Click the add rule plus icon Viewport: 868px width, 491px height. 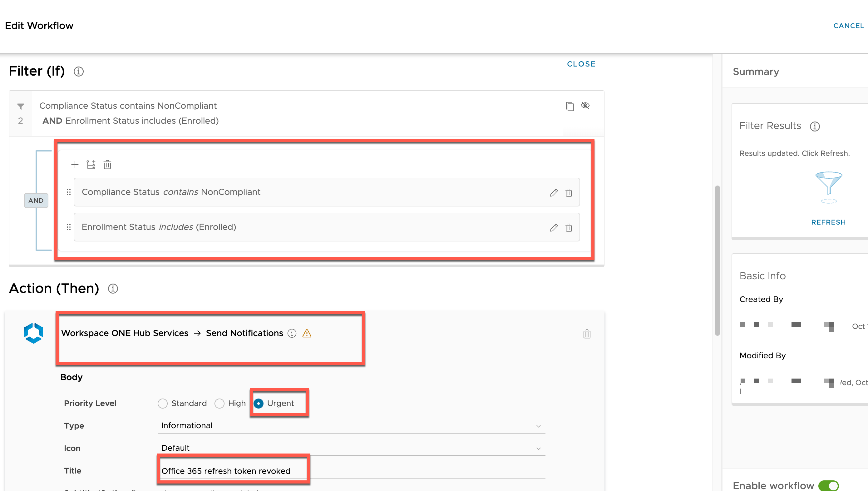(75, 165)
